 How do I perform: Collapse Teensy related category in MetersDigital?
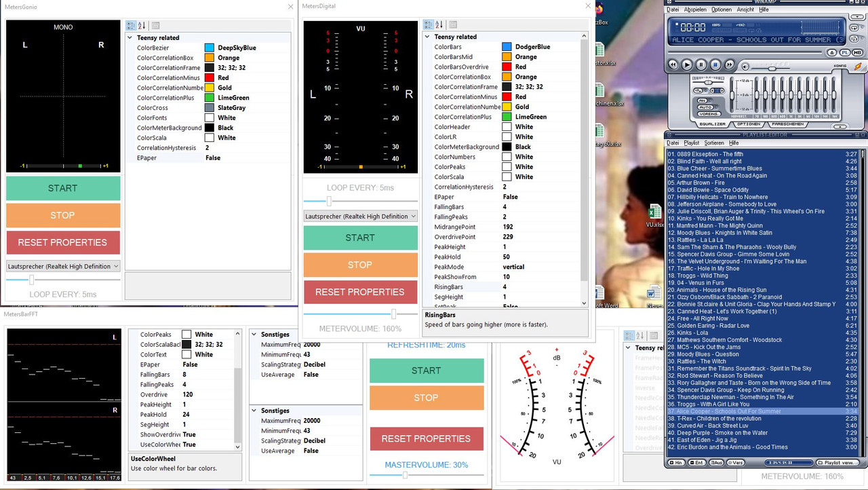coord(427,37)
